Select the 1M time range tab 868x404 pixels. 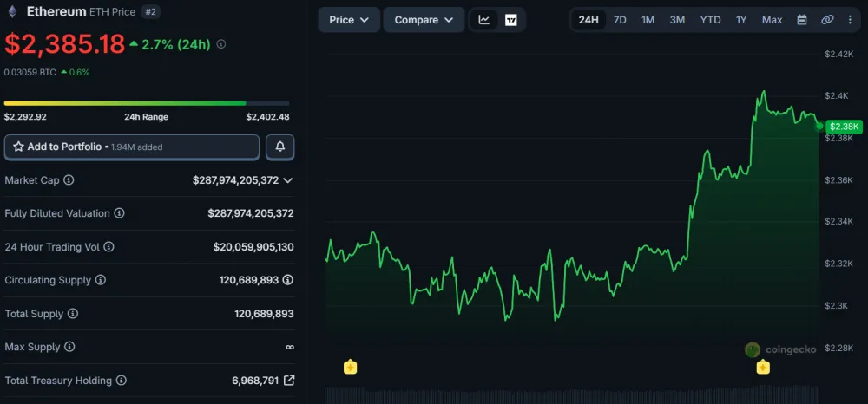pos(648,20)
